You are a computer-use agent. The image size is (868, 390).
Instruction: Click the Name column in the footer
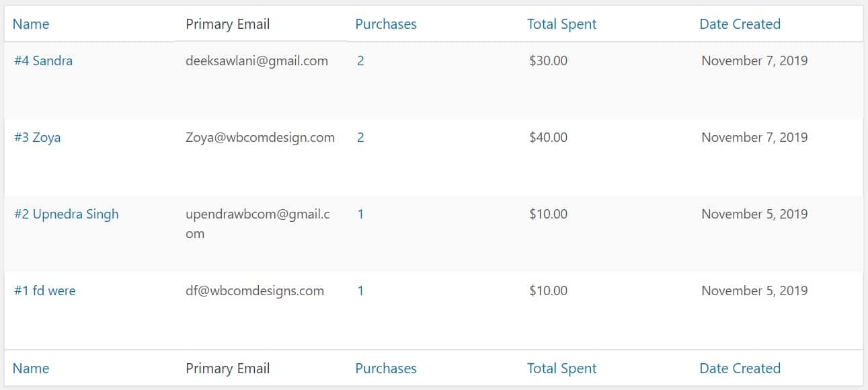pos(31,368)
